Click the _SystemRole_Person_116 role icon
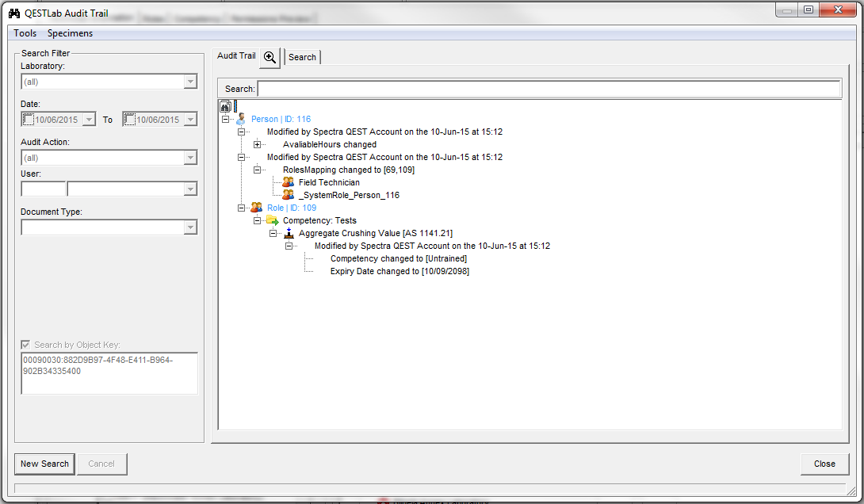This screenshot has height=504, width=864. point(288,195)
